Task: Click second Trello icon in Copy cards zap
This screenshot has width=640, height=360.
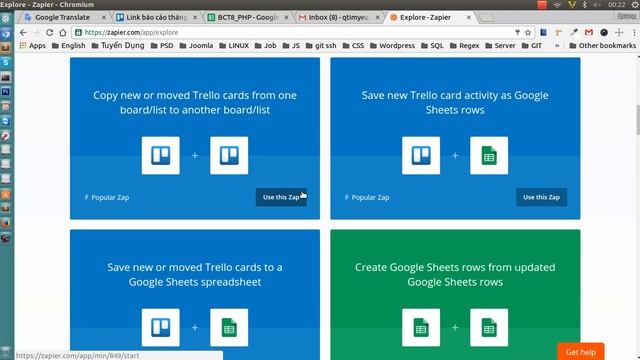Action: click(229, 156)
